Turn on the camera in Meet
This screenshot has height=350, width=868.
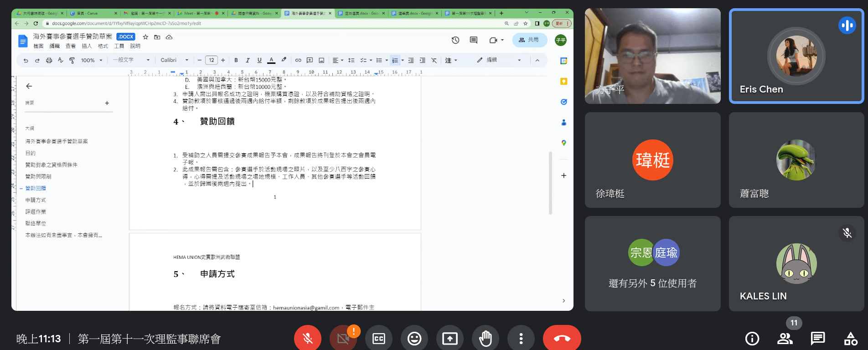click(x=343, y=339)
